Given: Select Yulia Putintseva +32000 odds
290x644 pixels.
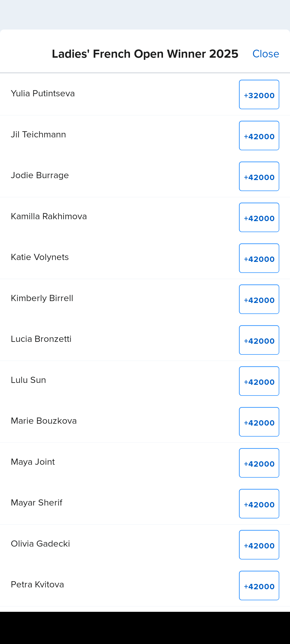Looking at the screenshot, I should click(259, 95).
